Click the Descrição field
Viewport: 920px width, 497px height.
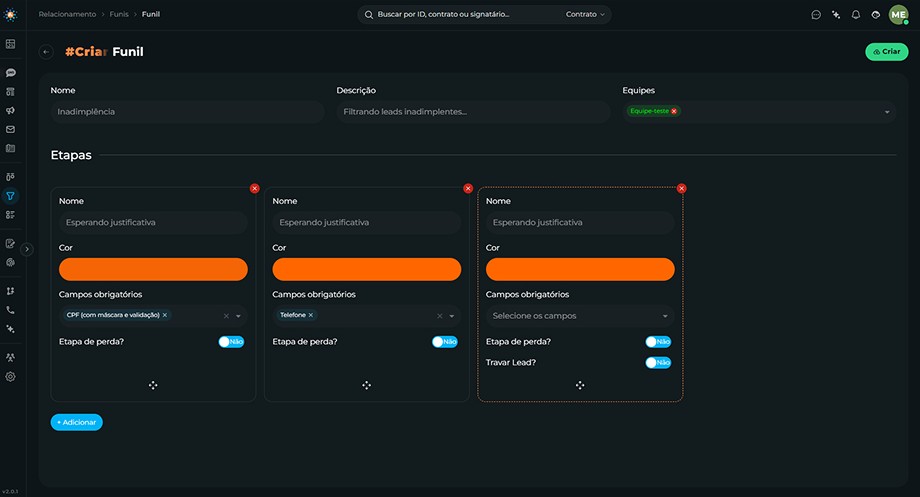coord(473,111)
